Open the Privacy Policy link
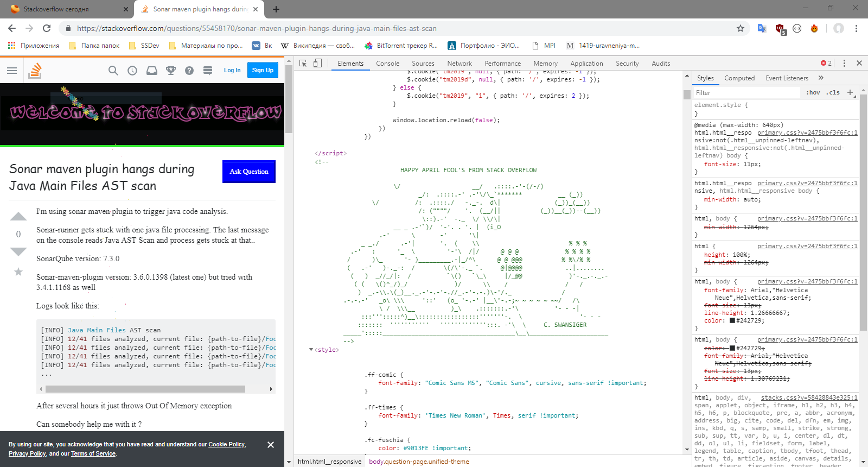The height and width of the screenshot is (467, 868). [27, 453]
